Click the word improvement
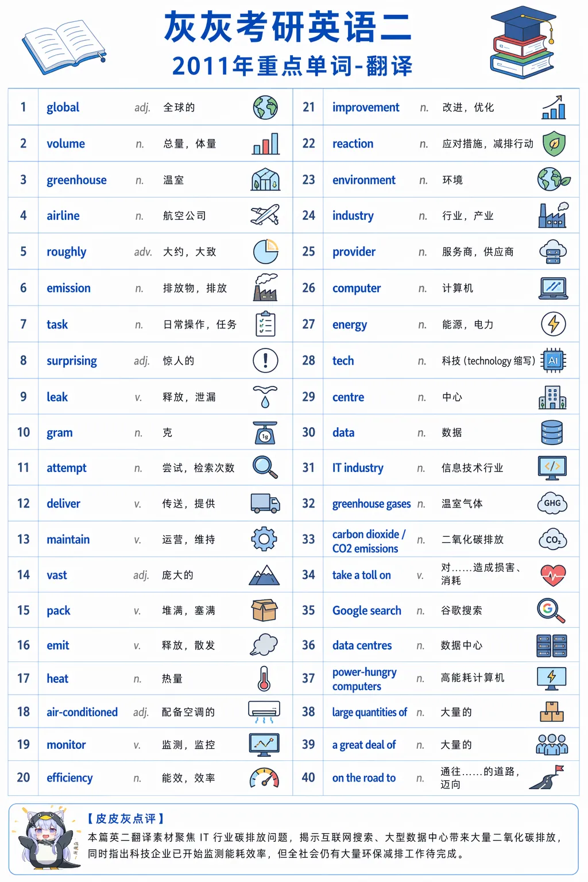This screenshot has width=588, height=882. click(x=366, y=107)
